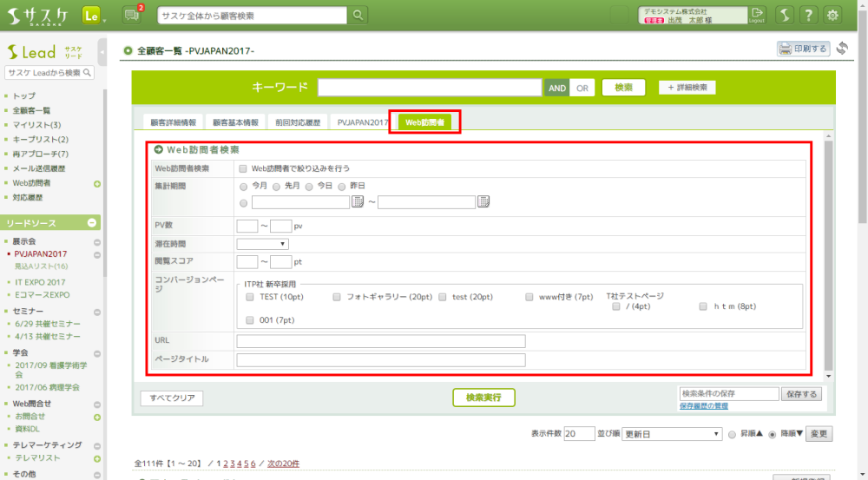Viewport: 868px width, 480px height.
Task: Open the help question mark icon
Action: point(808,15)
